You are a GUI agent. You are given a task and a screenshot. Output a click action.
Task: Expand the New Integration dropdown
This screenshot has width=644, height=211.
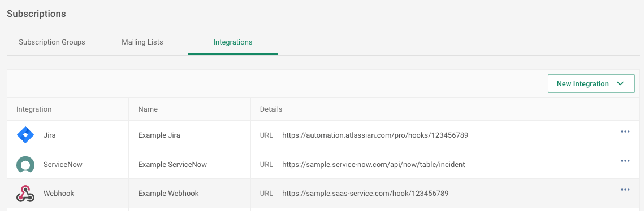[x=591, y=83]
